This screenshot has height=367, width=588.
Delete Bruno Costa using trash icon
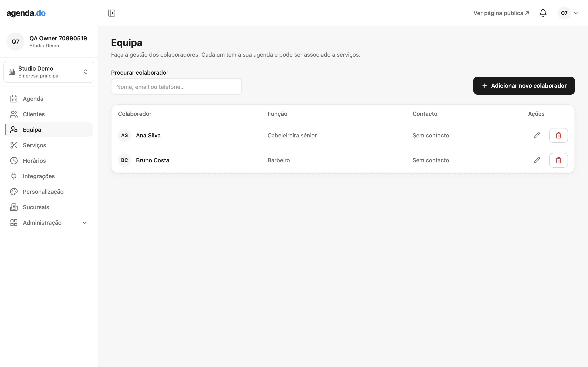[558, 160]
